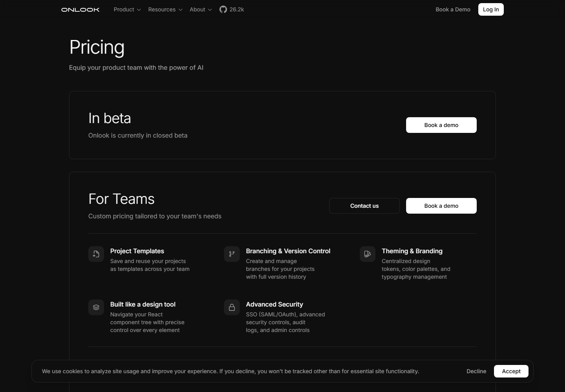
Task: Click the 26.2k GitHub star count
Action: point(237,9)
